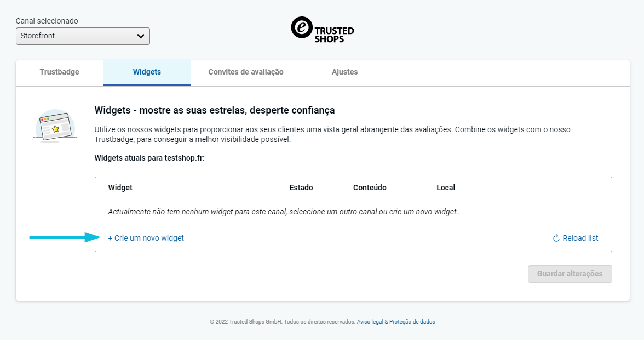Image resolution: width=644 pixels, height=340 pixels.
Task: Open the Canal selecionado Storefront dropdown
Action: 82,36
